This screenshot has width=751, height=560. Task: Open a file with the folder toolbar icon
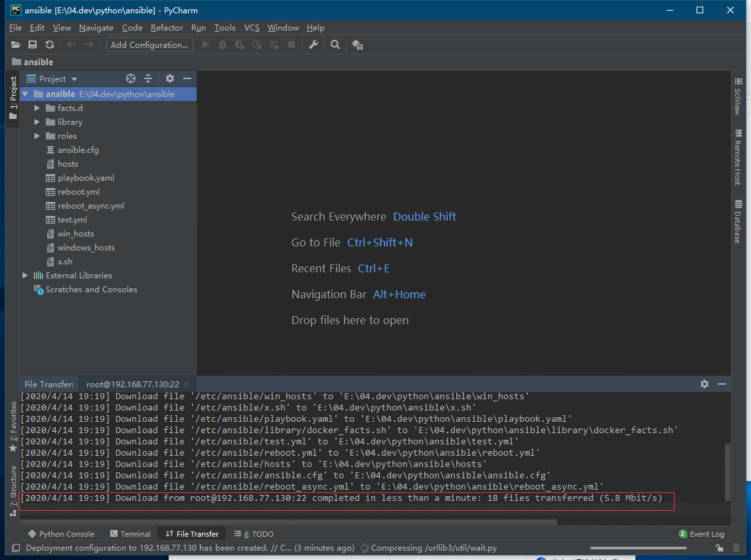pos(15,45)
